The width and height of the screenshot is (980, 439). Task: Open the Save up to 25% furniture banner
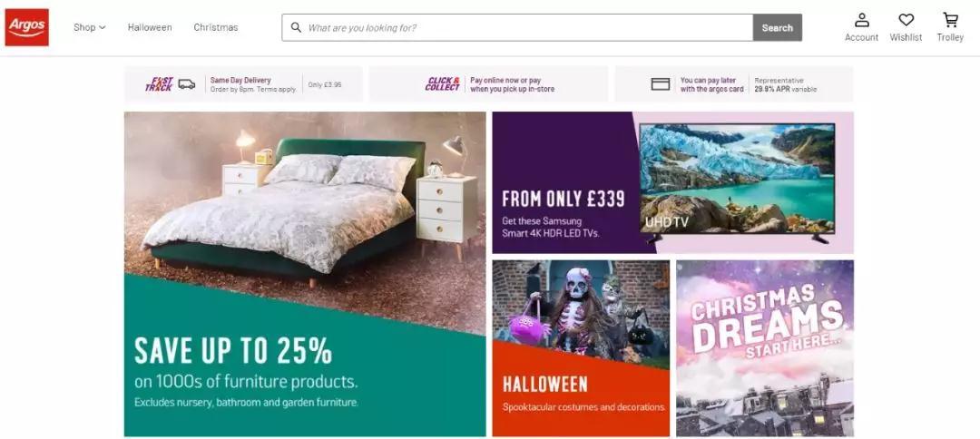305,274
